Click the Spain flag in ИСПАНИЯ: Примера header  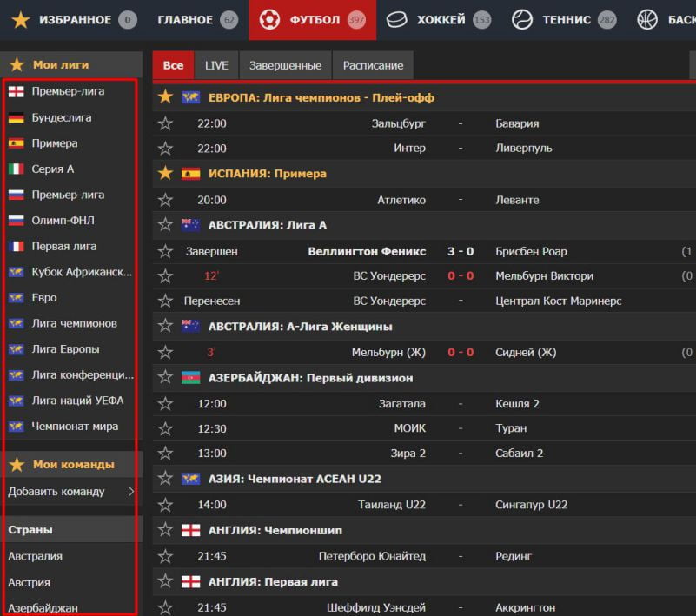coord(190,174)
